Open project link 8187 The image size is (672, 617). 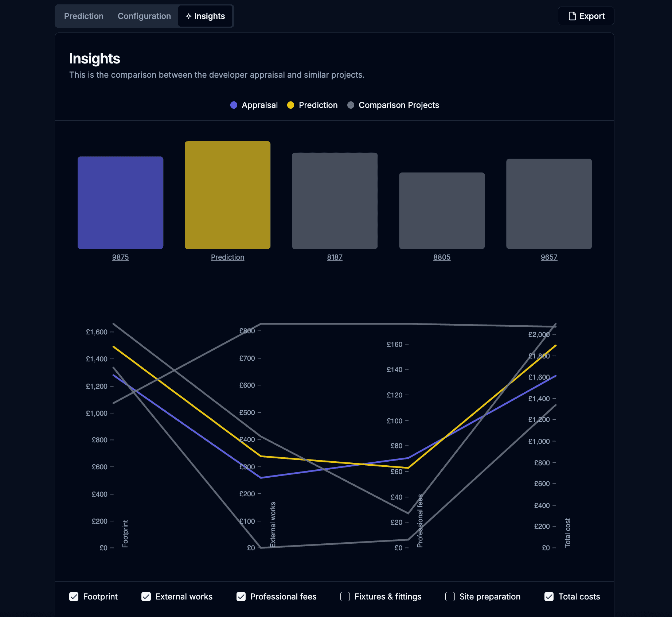click(335, 257)
